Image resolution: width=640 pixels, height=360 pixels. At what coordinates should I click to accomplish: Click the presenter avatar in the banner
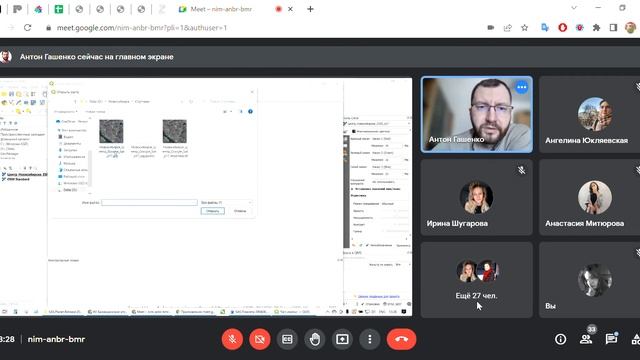pos(6,57)
